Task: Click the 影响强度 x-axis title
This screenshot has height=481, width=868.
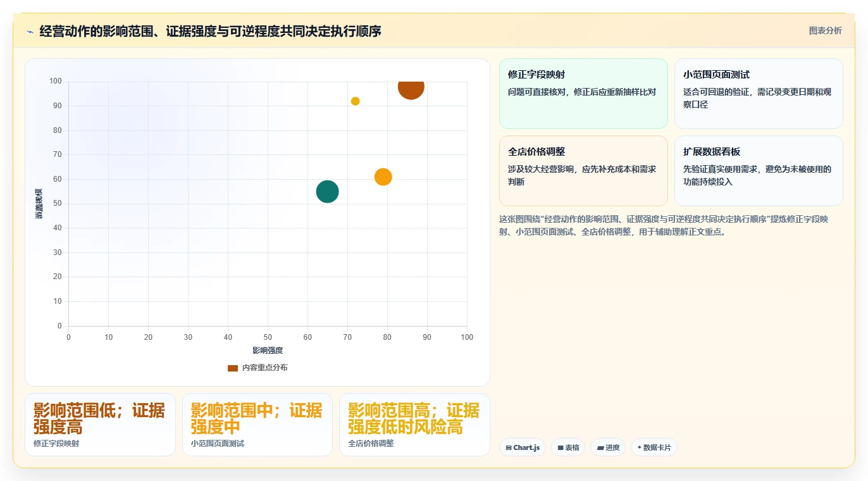Action: 268,350
